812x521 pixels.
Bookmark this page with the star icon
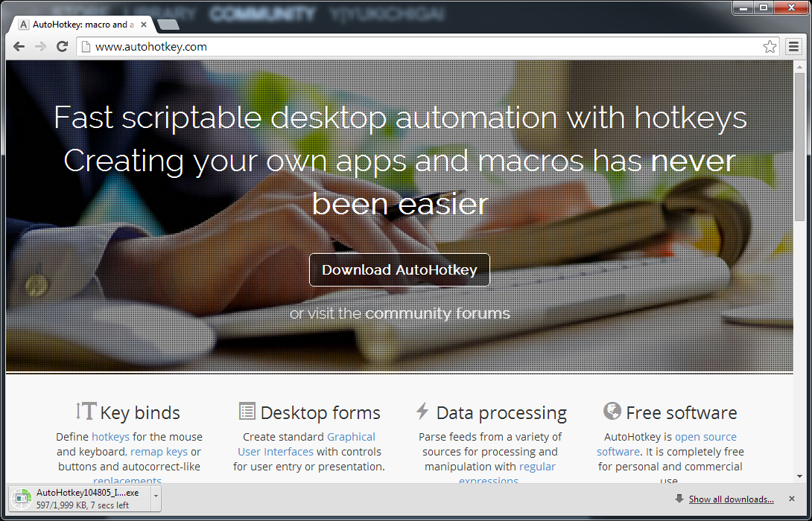click(x=770, y=47)
